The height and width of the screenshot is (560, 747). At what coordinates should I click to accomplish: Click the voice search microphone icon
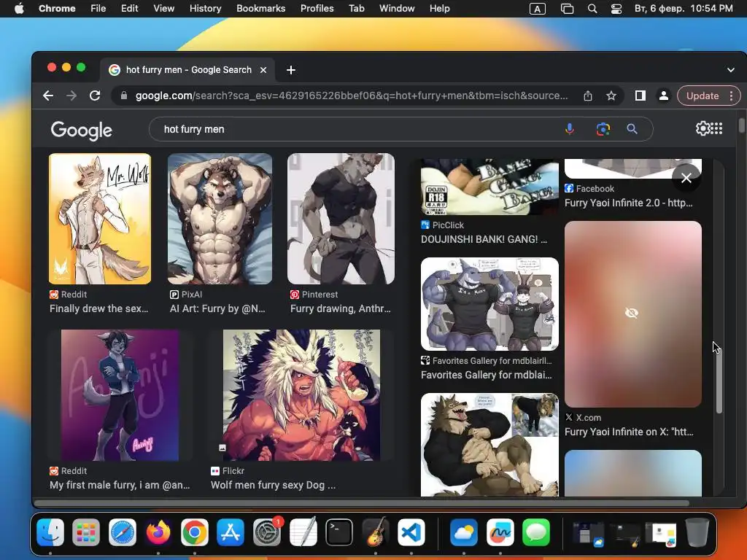click(x=569, y=129)
